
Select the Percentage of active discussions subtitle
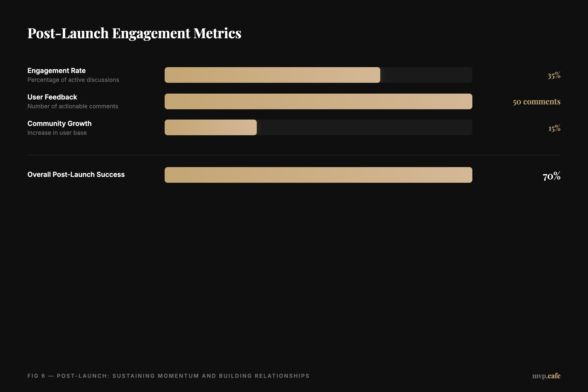tap(73, 80)
